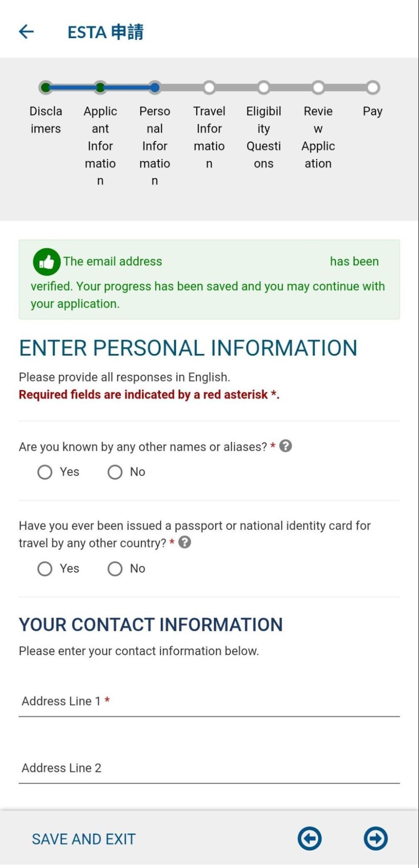This screenshot has width=419, height=868.
Task: Choose Yes for passport from other country
Action: pyautogui.click(x=45, y=569)
